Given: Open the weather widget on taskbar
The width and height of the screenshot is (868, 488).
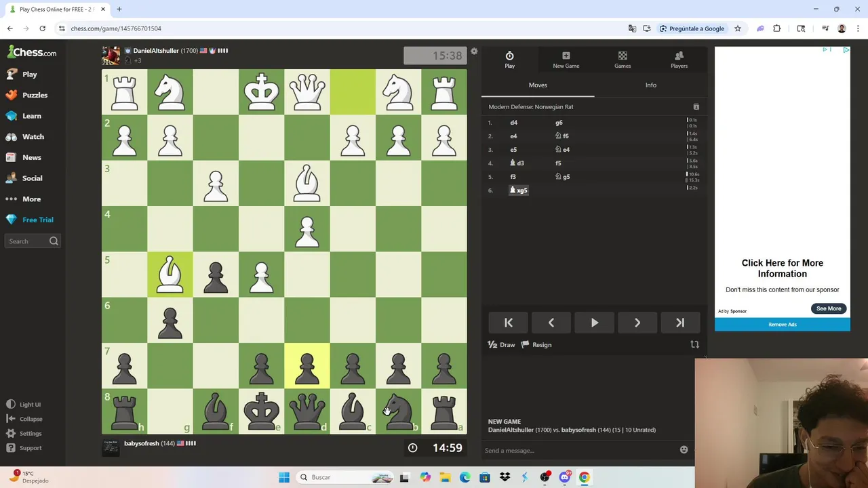Looking at the screenshot, I should click(x=28, y=477).
